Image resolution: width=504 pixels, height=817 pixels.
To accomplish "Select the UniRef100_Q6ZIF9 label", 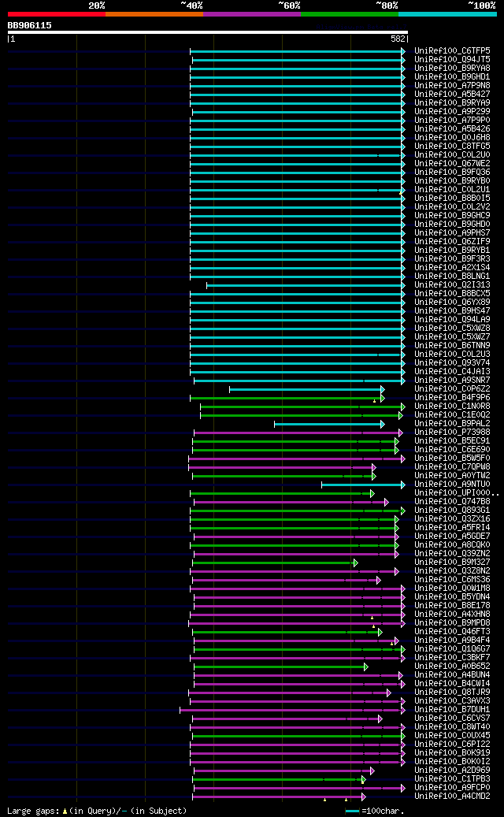I will click(x=452, y=241).
